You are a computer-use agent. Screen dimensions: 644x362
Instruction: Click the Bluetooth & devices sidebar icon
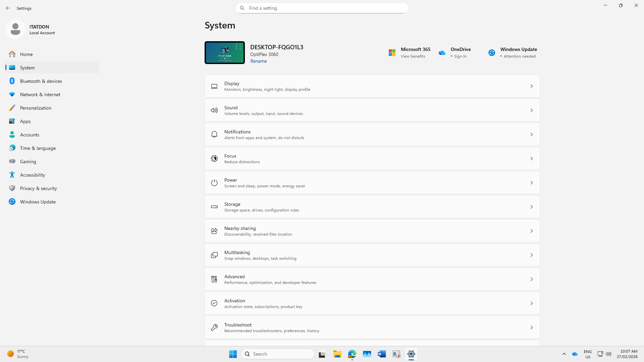(12, 81)
